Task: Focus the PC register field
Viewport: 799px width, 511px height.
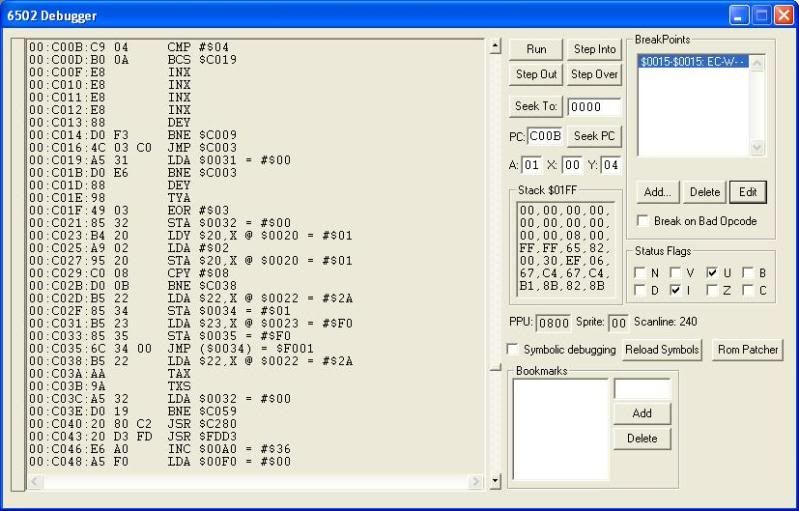Action: pos(545,136)
